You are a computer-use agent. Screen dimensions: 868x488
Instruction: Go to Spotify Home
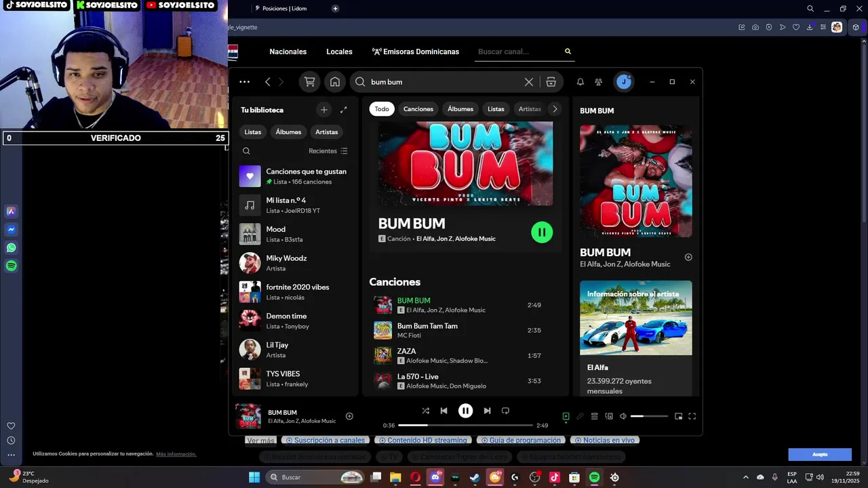pos(335,82)
